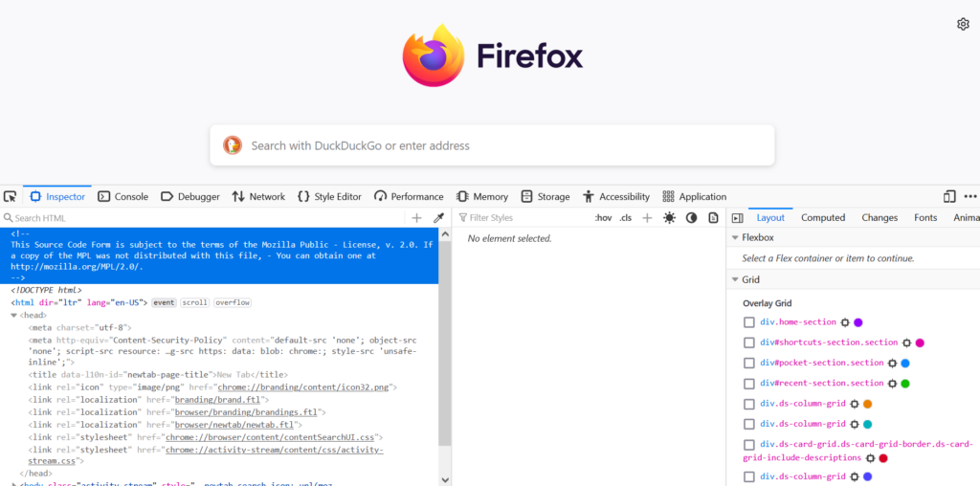Image resolution: width=980 pixels, height=486 pixels.
Task: Add new CSS rule plus icon
Action: (648, 218)
